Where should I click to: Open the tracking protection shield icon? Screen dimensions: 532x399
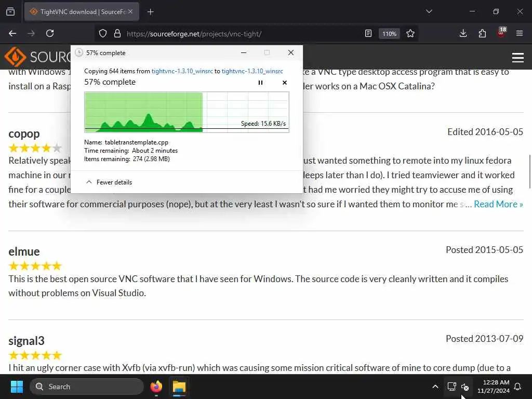click(x=103, y=34)
